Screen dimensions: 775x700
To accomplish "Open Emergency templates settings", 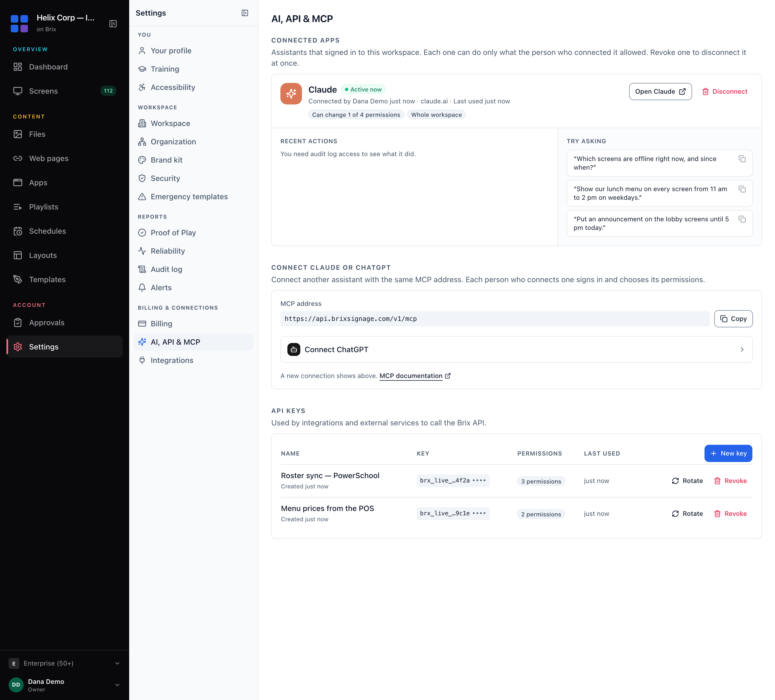I will click(x=193, y=197).
